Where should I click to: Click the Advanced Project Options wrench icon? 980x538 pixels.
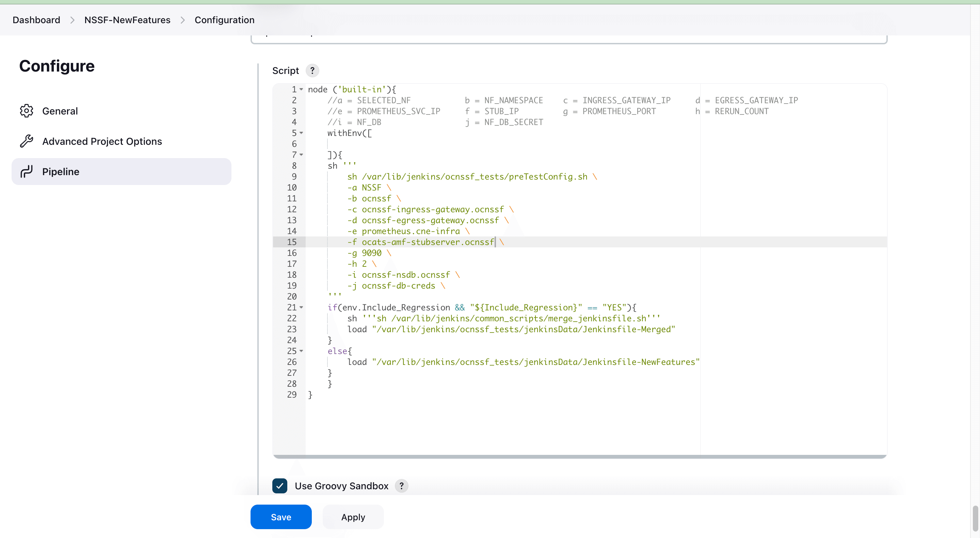click(26, 141)
